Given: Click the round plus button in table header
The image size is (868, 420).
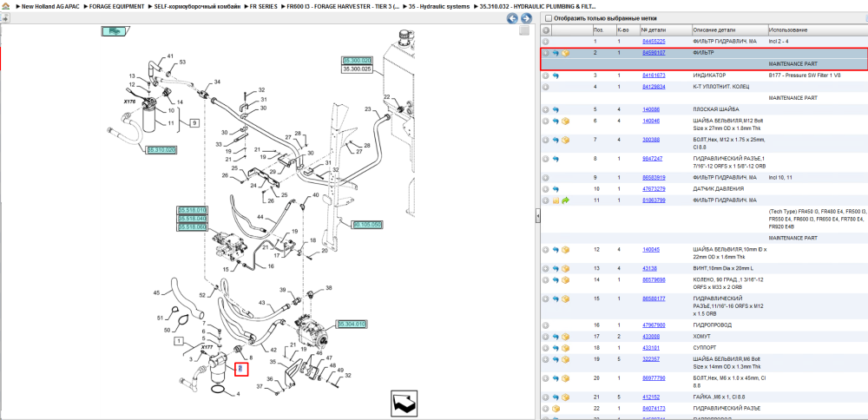Looking at the screenshot, I should pyautogui.click(x=546, y=30).
